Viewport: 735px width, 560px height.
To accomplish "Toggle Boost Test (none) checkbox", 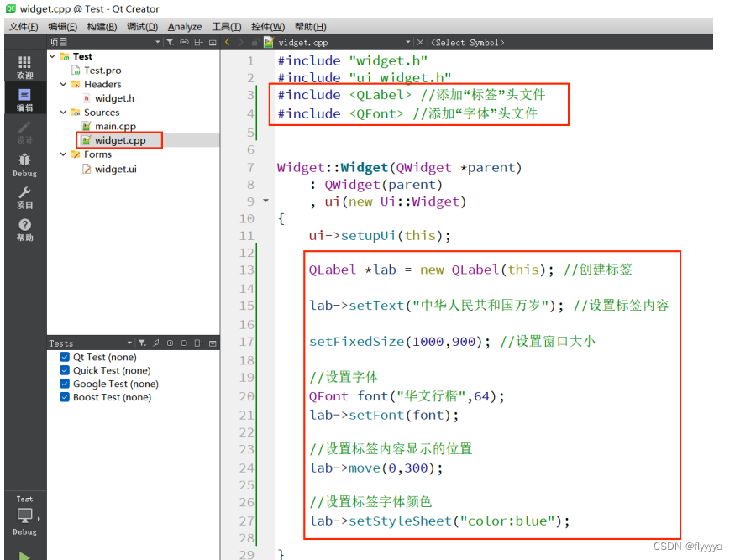I will (x=65, y=397).
